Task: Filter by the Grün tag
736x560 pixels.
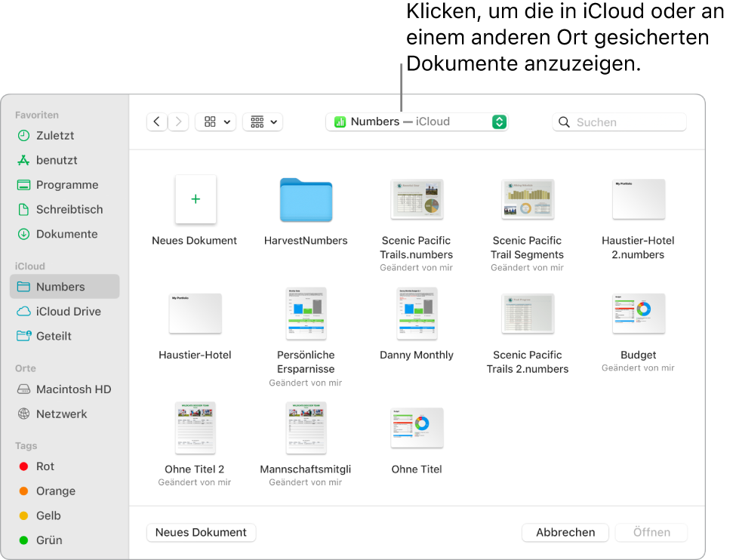Action: point(64,540)
